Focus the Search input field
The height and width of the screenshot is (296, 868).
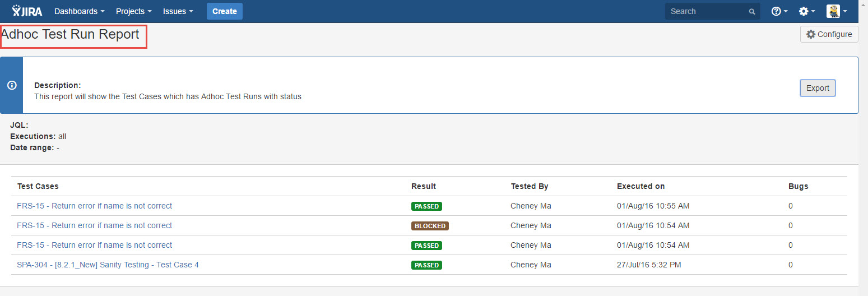[706, 11]
